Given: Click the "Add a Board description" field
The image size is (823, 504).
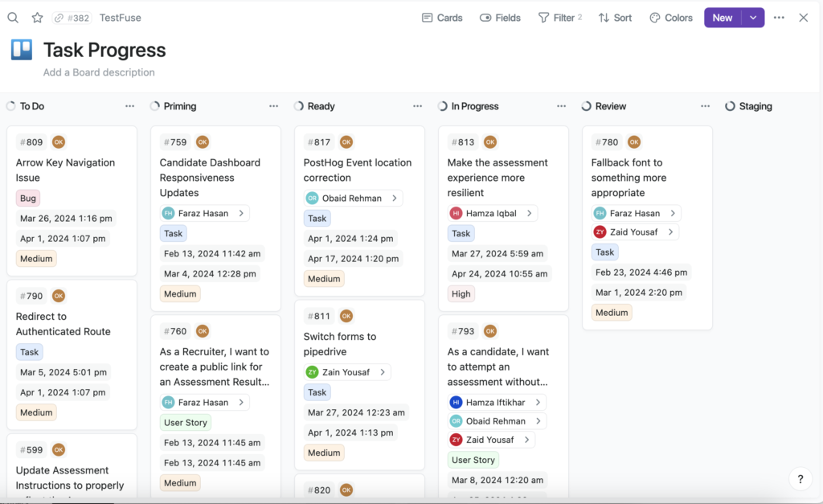Looking at the screenshot, I should pyautogui.click(x=99, y=72).
